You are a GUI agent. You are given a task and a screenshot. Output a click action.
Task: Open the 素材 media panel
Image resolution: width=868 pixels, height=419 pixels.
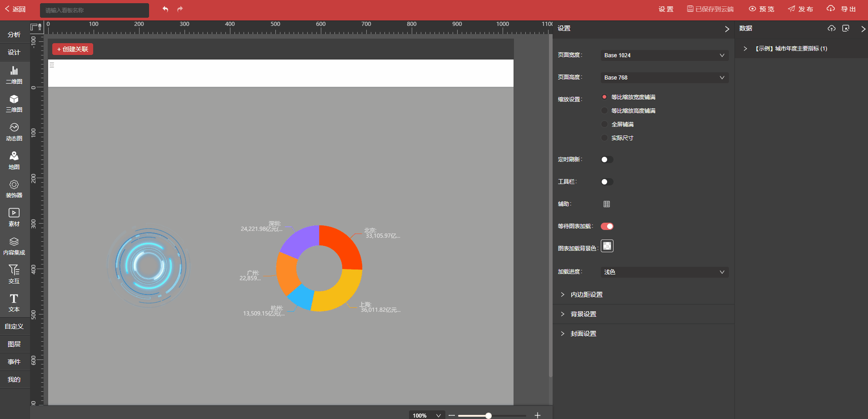tap(14, 217)
